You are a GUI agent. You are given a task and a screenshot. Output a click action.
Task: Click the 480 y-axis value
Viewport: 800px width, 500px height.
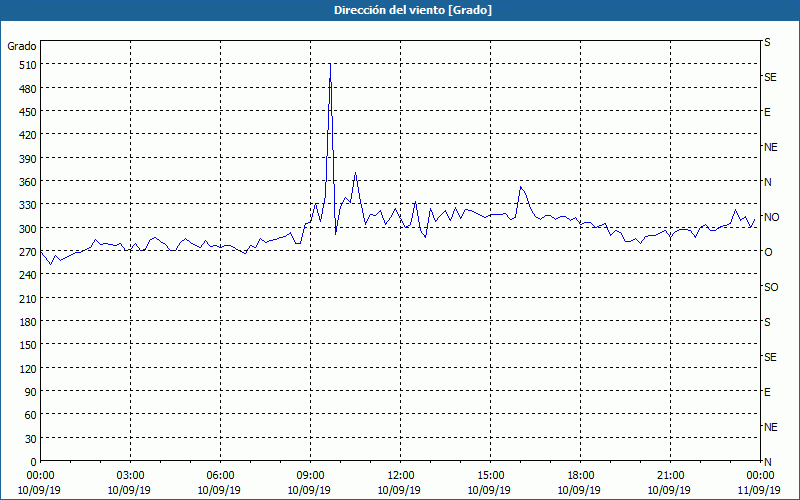[x=28, y=89]
